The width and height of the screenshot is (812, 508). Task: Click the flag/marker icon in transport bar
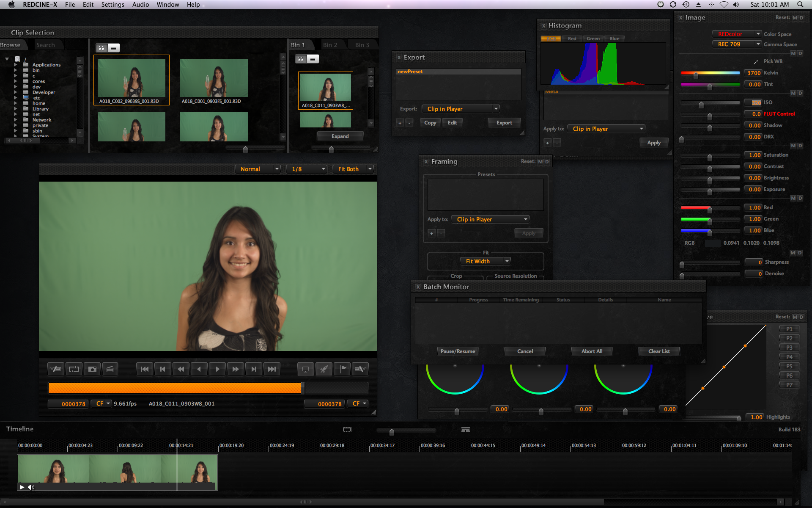pyautogui.click(x=342, y=369)
